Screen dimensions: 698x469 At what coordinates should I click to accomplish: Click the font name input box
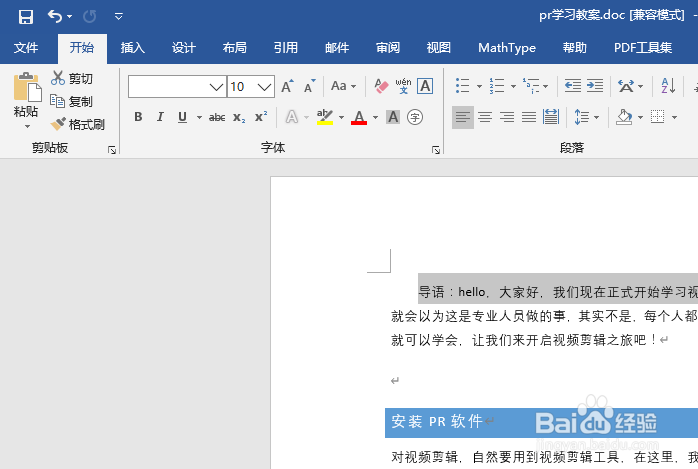point(168,86)
